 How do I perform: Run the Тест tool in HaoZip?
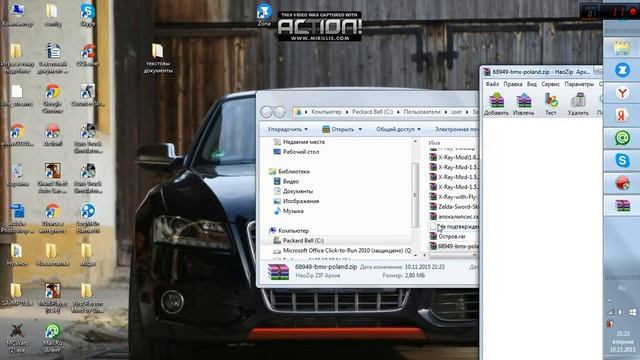tap(551, 104)
